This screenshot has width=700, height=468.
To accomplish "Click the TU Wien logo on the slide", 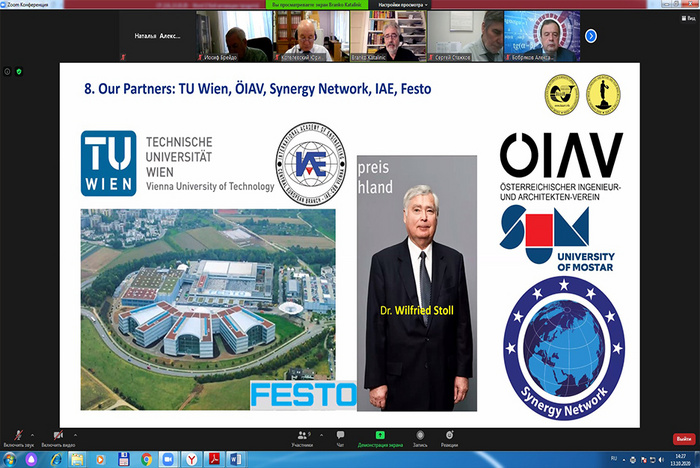I will click(108, 163).
